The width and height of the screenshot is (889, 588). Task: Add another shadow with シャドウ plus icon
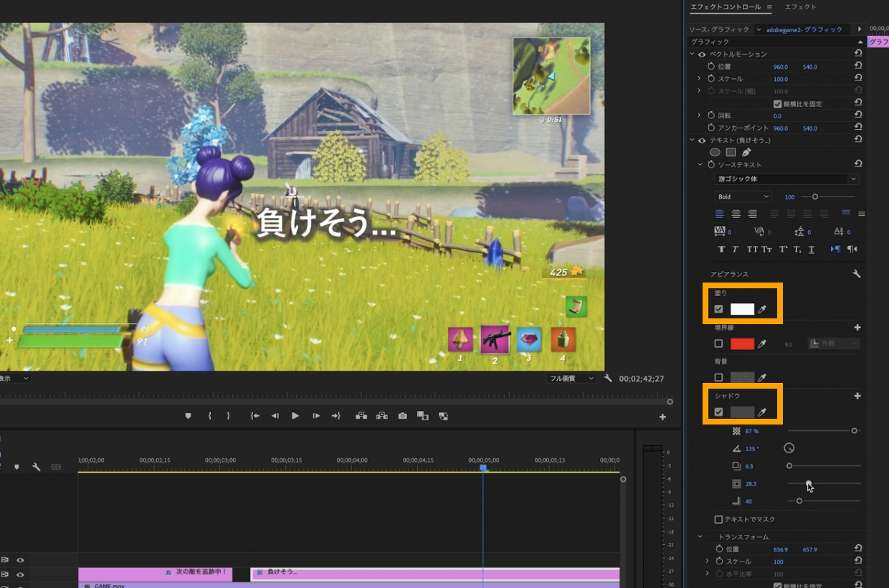(857, 396)
